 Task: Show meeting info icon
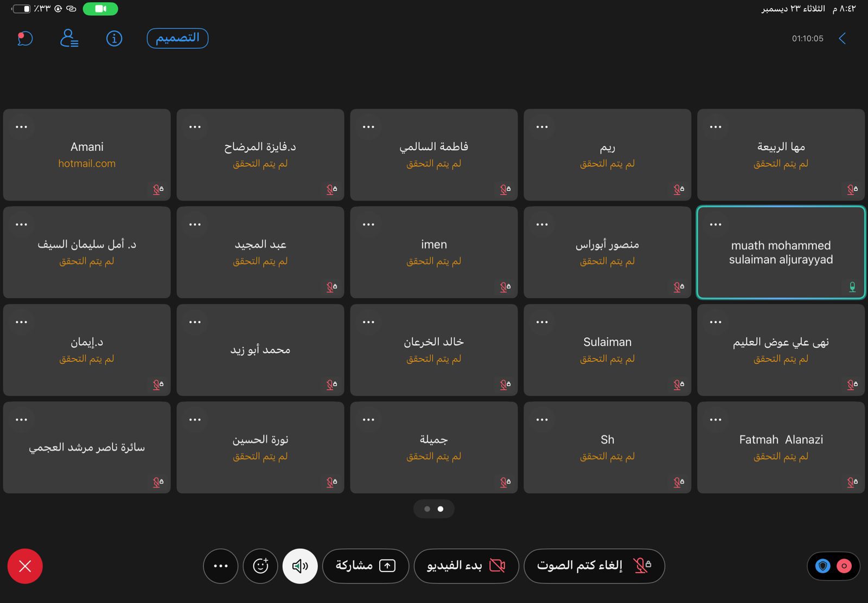coord(114,39)
